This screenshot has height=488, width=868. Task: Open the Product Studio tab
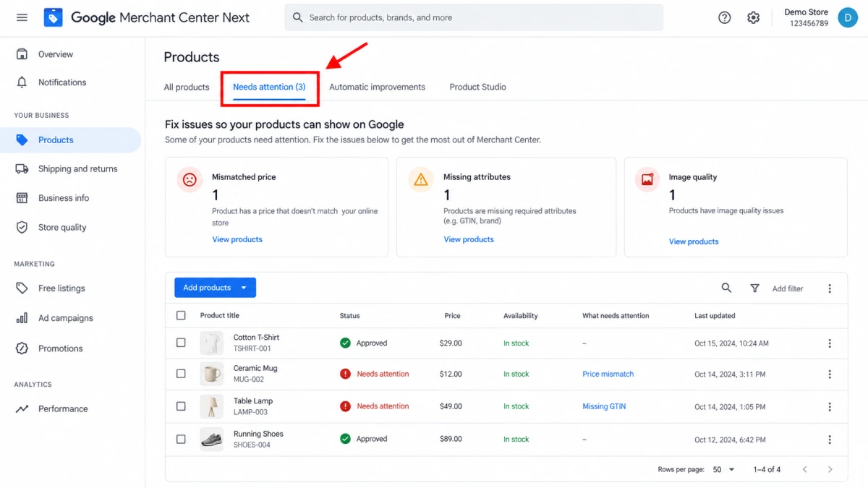tap(477, 87)
